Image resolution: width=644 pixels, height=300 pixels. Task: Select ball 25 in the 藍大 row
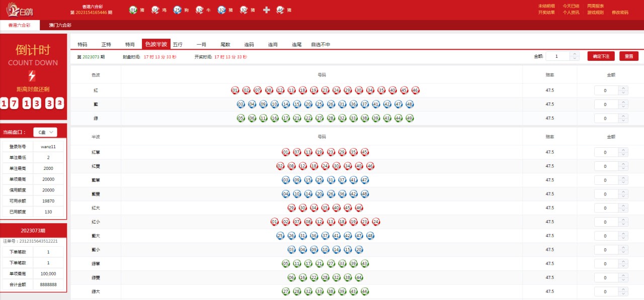(x=280, y=236)
